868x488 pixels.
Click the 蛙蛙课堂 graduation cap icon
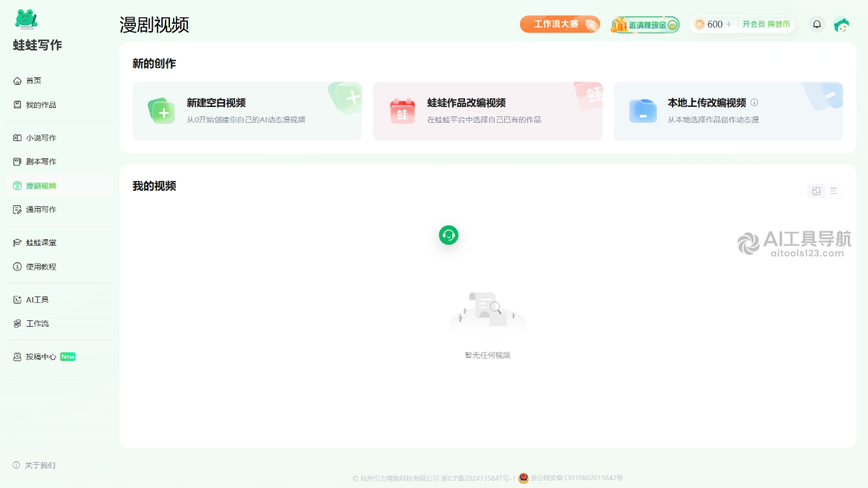pos(17,243)
